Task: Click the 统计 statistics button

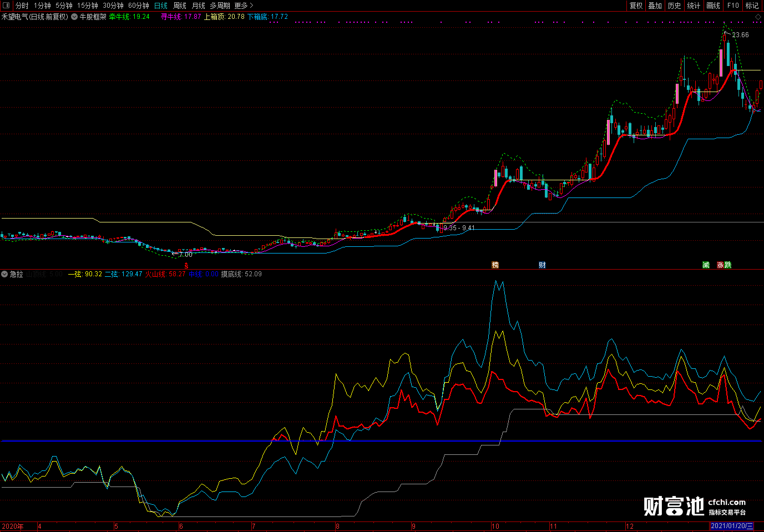Action: point(694,6)
